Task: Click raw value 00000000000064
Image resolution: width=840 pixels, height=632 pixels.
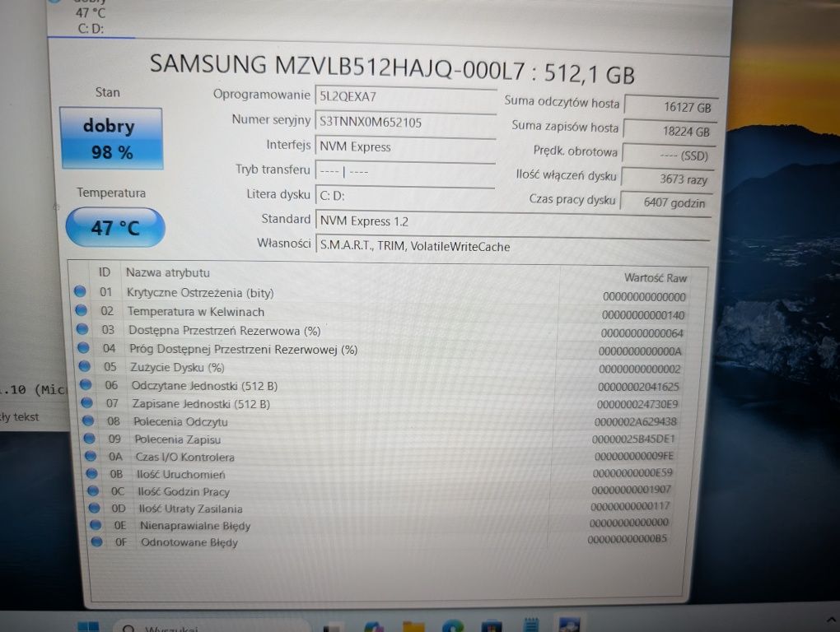Action: tap(642, 333)
